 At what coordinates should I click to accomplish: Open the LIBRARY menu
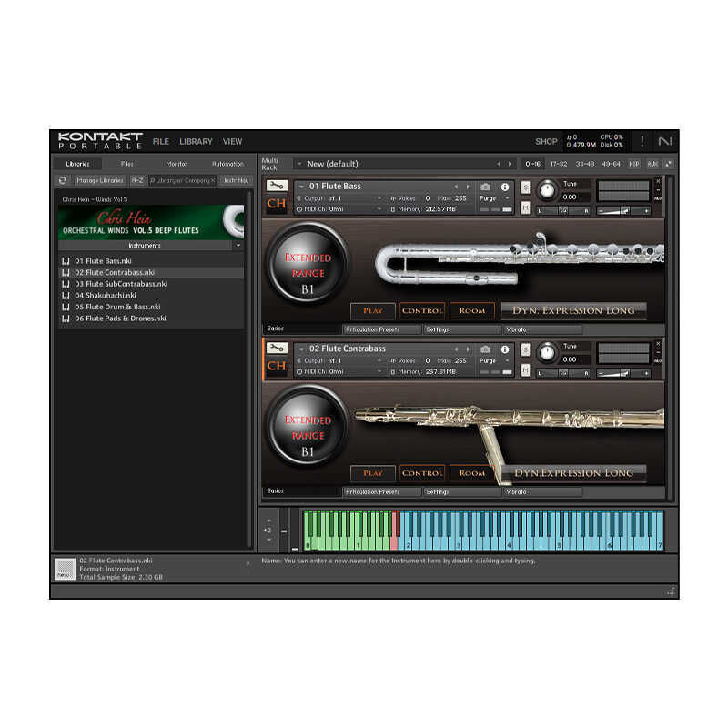[196, 142]
